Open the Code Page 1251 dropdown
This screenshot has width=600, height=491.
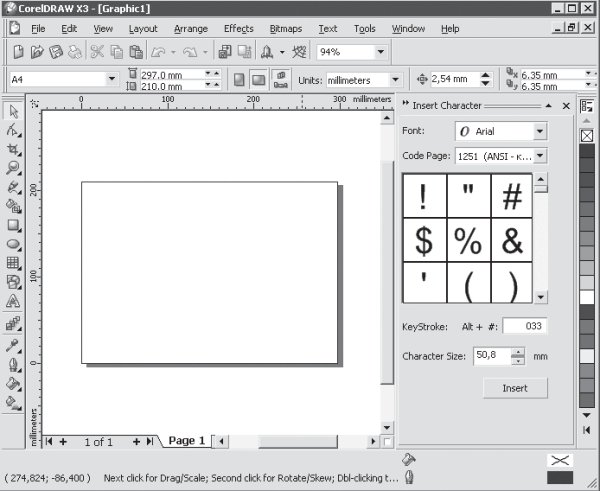coord(540,156)
